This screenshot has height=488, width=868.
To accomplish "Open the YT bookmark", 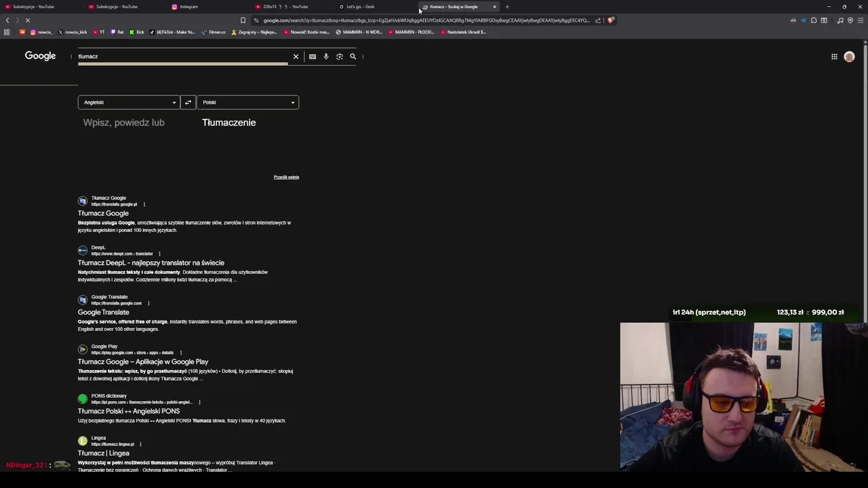I will coord(99,32).
